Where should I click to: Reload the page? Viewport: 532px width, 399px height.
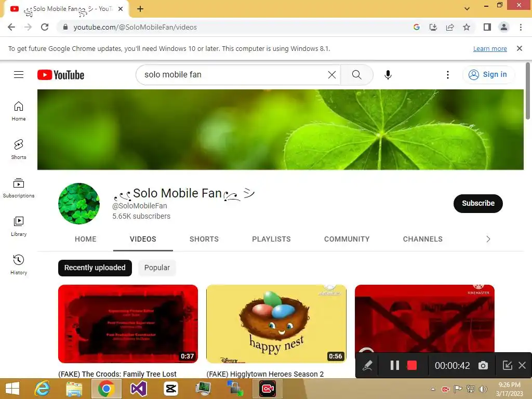click(x=45, y=27)
